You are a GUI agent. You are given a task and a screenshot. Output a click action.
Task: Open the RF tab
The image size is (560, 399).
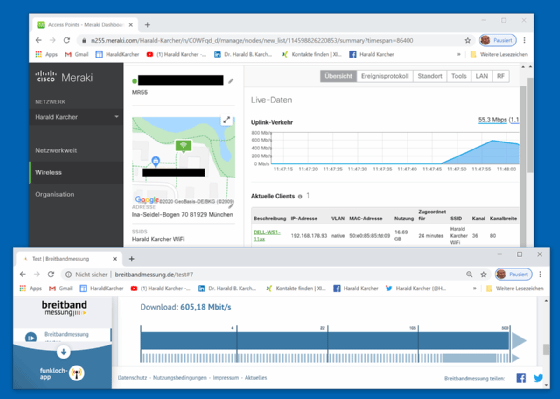[501, 76]
